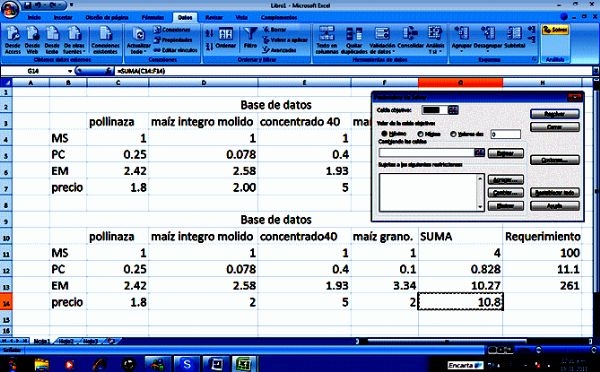Viewport: 600px width, 372px height.
Task: Launch Solver from Análisis group
Action: click(555, 30)
